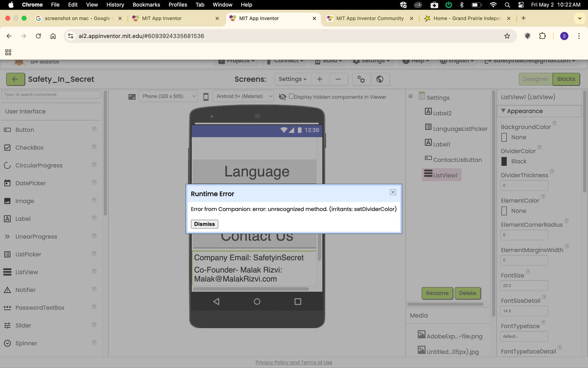Image resolution: width=588 pixels, height=368 pixels.
Task: Select the ListView icon in palette
Action: pos(7,272)
